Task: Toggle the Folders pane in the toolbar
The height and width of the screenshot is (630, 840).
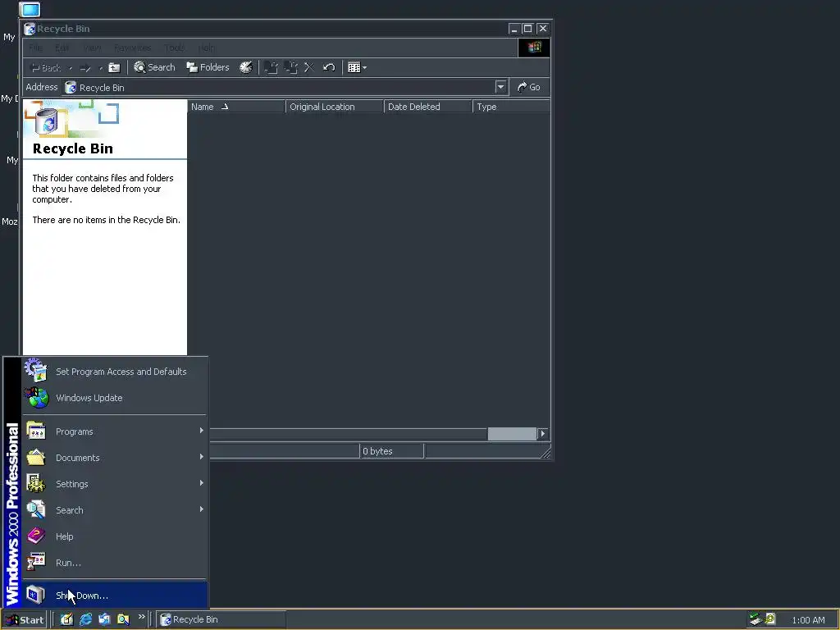Action: click(x=208, y=67)
